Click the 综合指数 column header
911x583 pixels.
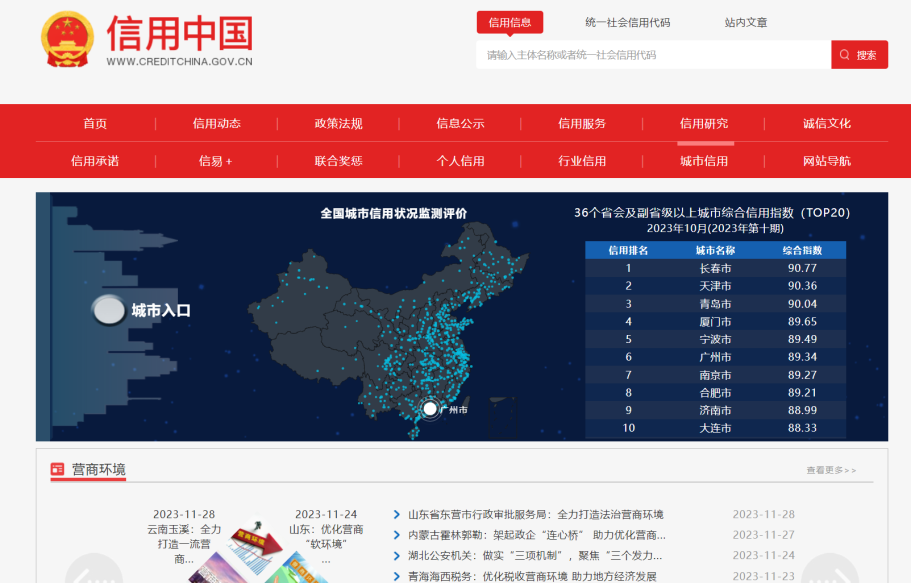tap(802, 251)
